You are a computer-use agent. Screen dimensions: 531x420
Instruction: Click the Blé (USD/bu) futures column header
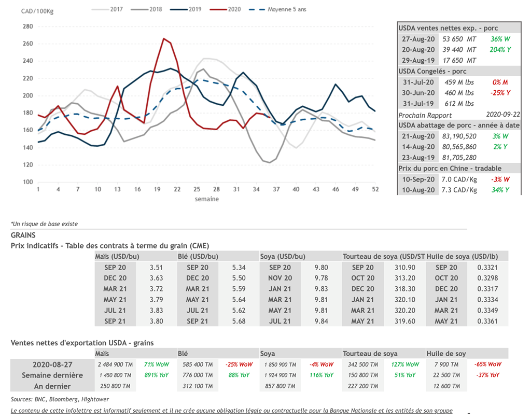pos(198,256)
